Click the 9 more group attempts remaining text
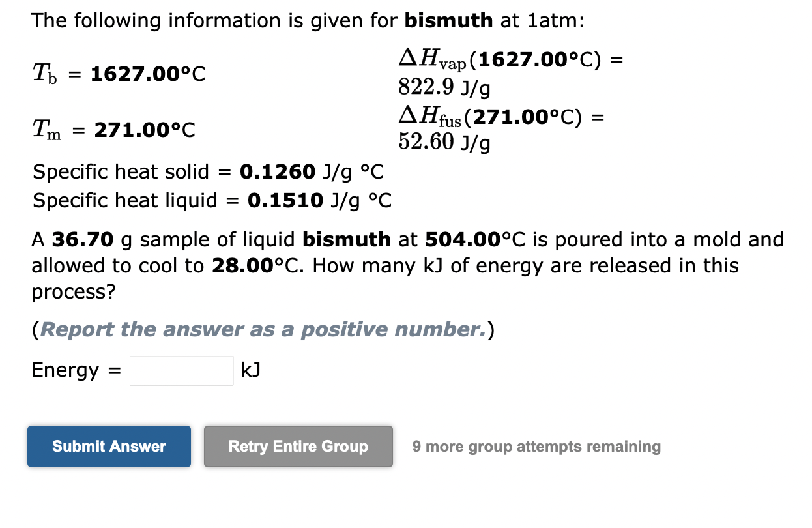Image resolution: width=812 pixels, height=528 pixels. click(x=536, y=446)
